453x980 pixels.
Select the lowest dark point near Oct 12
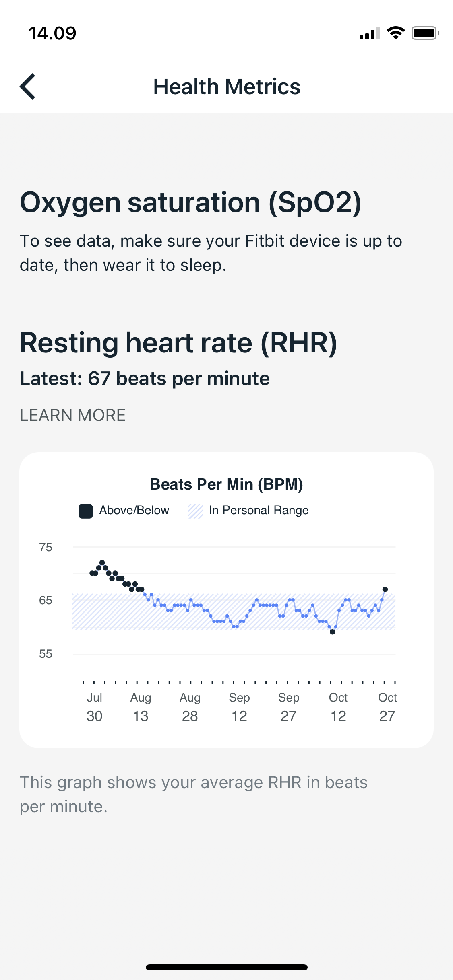coord(332,632)
